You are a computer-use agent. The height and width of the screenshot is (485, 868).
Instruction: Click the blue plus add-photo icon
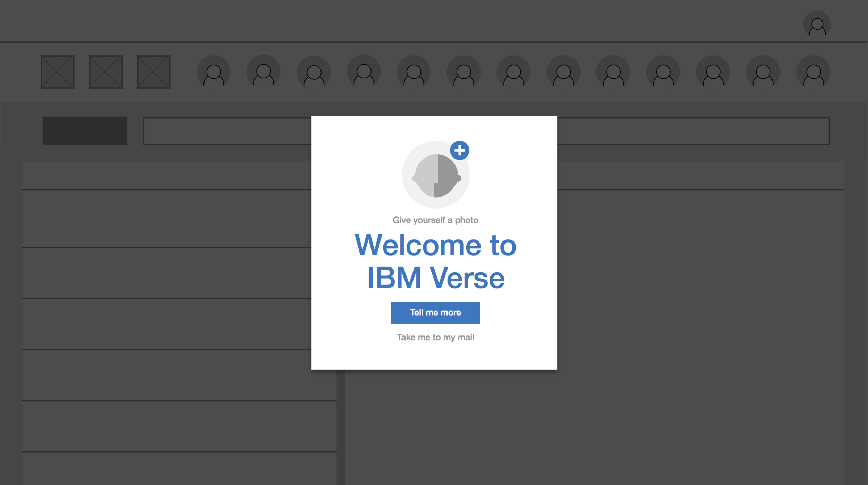pyautogui.click(x=459, y=150)
